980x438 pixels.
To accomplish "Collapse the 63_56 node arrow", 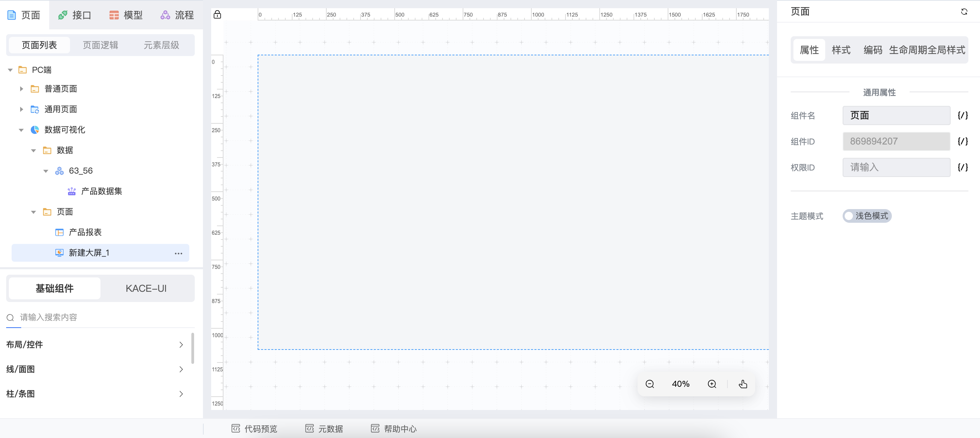I will tap(46, 171).
